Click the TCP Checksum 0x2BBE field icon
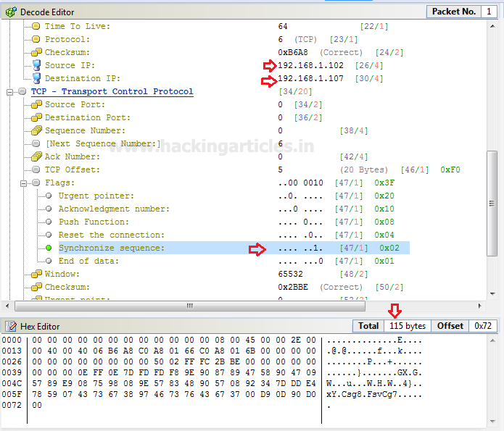 [36, 287]
